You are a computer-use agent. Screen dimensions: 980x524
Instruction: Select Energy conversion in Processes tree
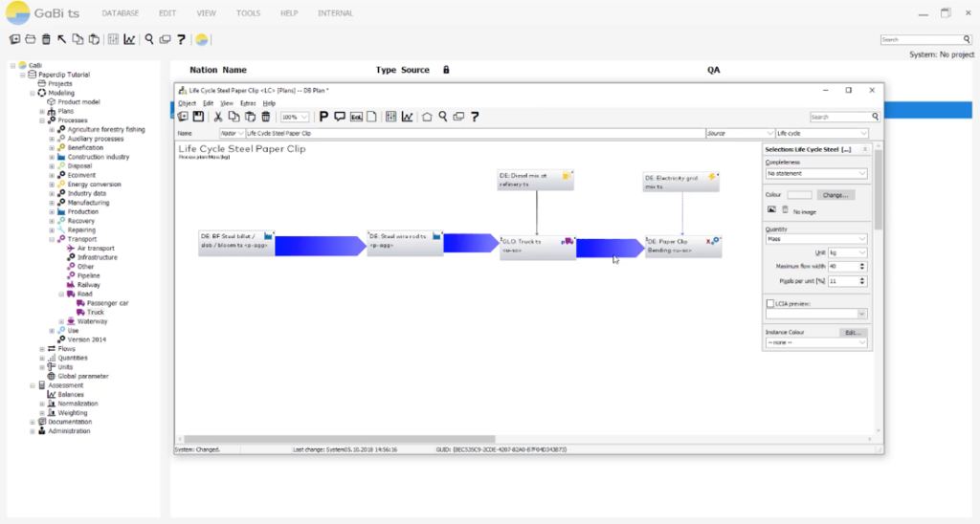pos(95,185)
